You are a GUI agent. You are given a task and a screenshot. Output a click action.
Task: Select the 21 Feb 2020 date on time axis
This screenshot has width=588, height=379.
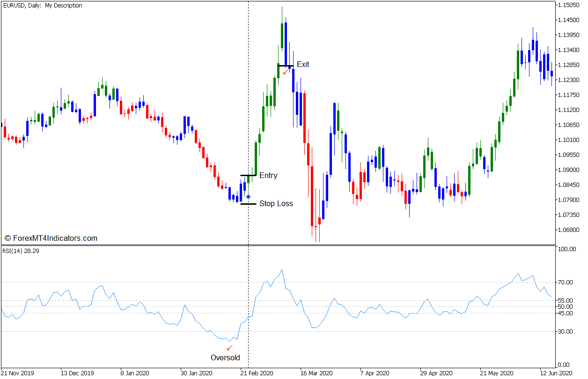point(257,373)
